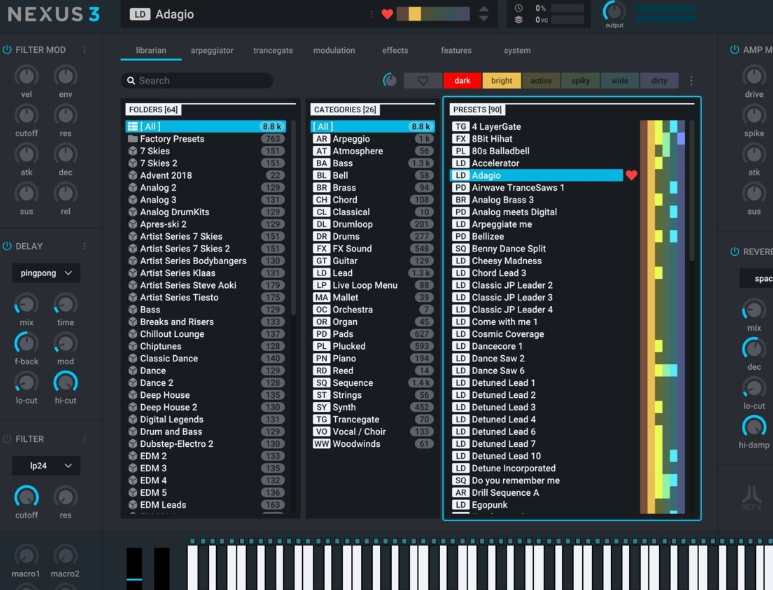Click the preset search field
The height and width of the screenshot is (590, 773).
tap(200, 81)
